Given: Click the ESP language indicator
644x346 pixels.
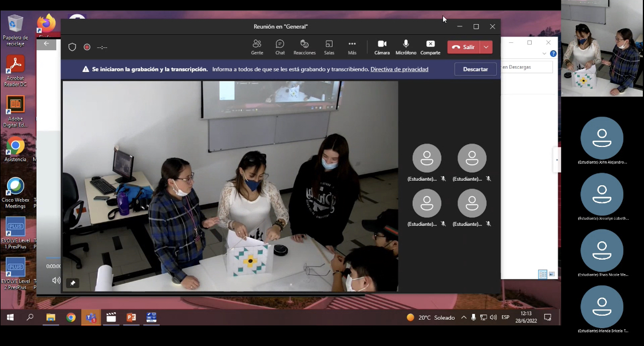Looking at the screenshot, I should point(505,317).
